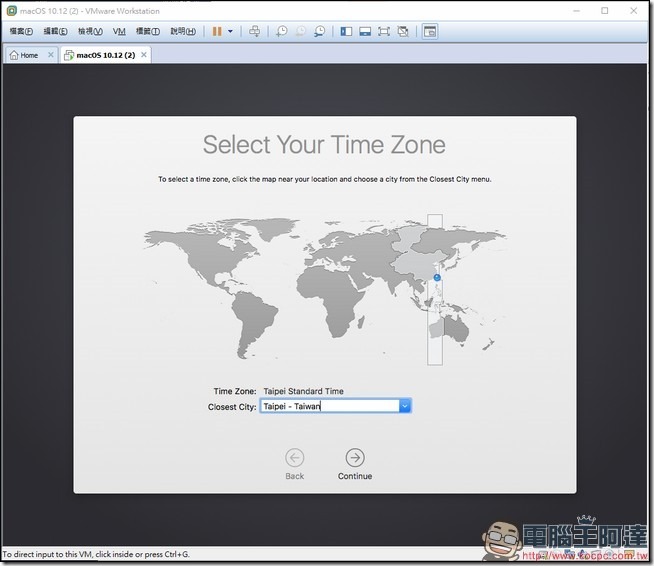The image size is (654, 566).
Task: Open the 標籤(T) tabs menu
Action: (148, 31)
